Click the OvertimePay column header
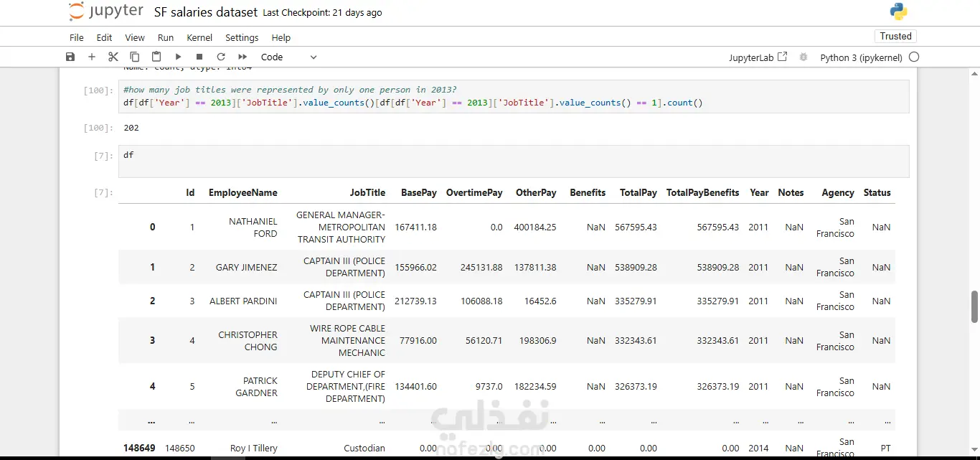 tap(474, 192)
